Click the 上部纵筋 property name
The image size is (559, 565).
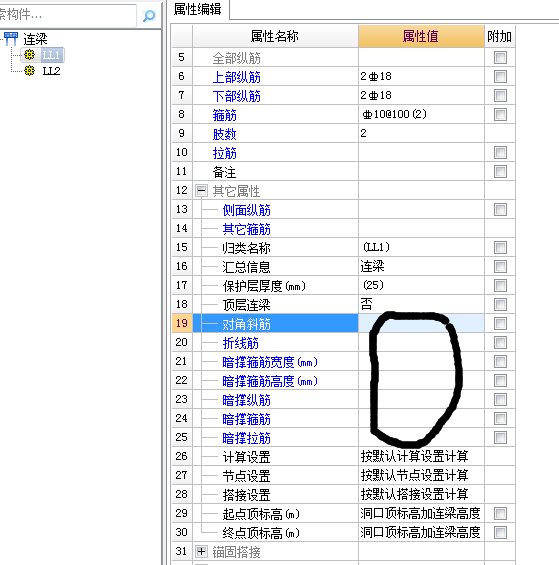click(236, 77)
